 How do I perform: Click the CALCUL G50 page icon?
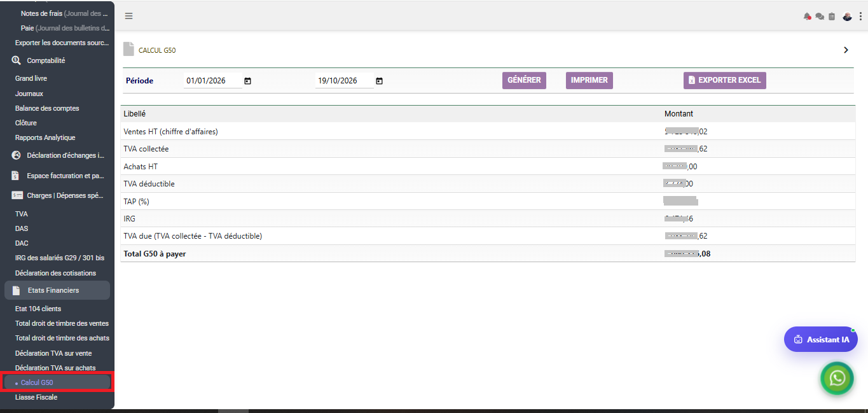pos(128,49)
